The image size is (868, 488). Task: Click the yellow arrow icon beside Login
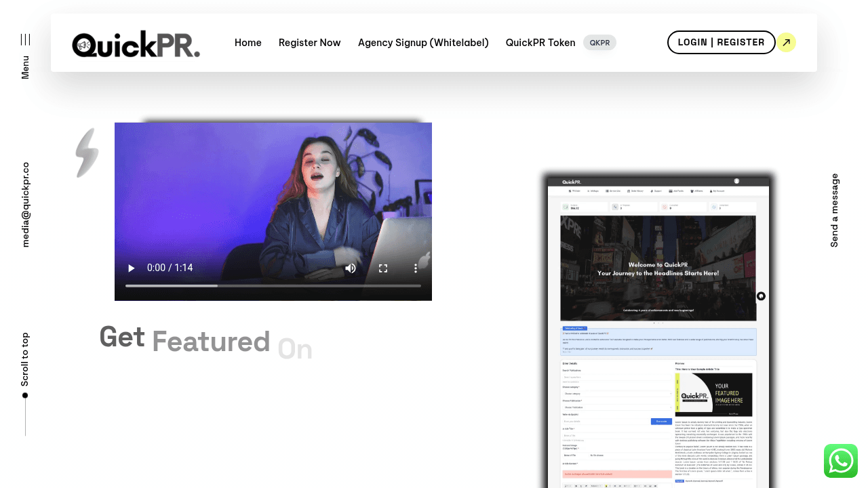786,43
